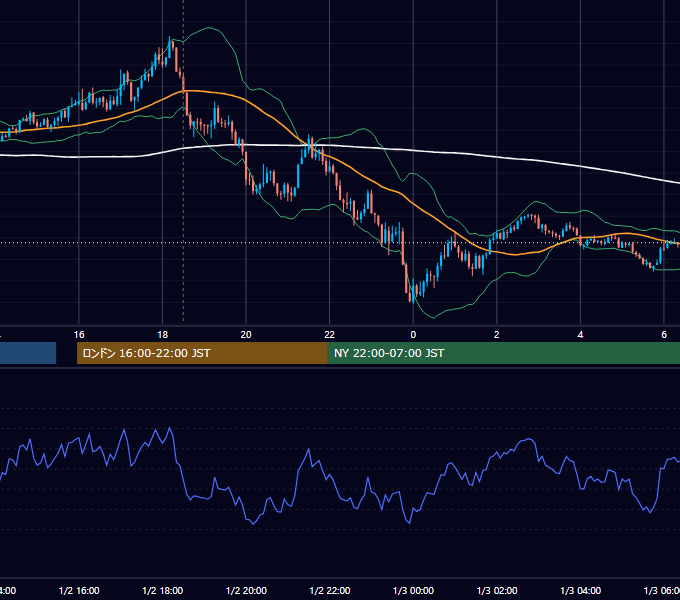The width and height of the screenshot is (680, 600).
Task: Click the ロンドン 16:00-22:00 JST session bar
Action: [202, 353]
